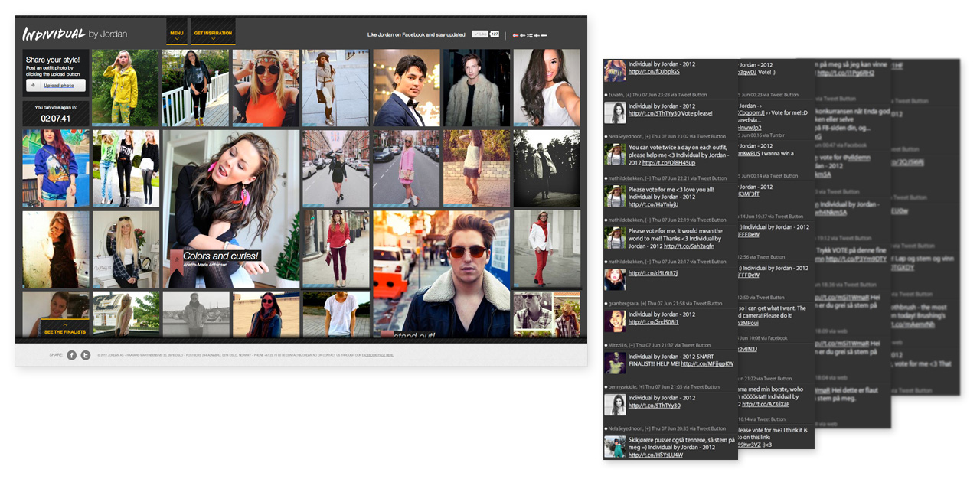Screen dimensions: 980x479
Task: Click the Twitter share icon in footer
Action: (x=86, y=355)
